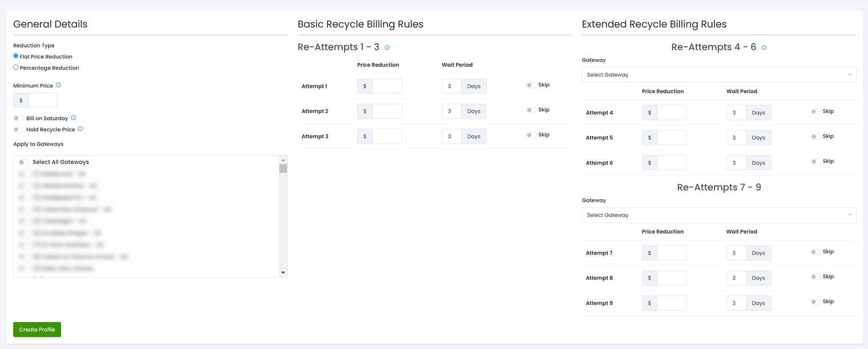Toggle Hold Recycle Price switch
868x349 pixels.
[19, 130]
